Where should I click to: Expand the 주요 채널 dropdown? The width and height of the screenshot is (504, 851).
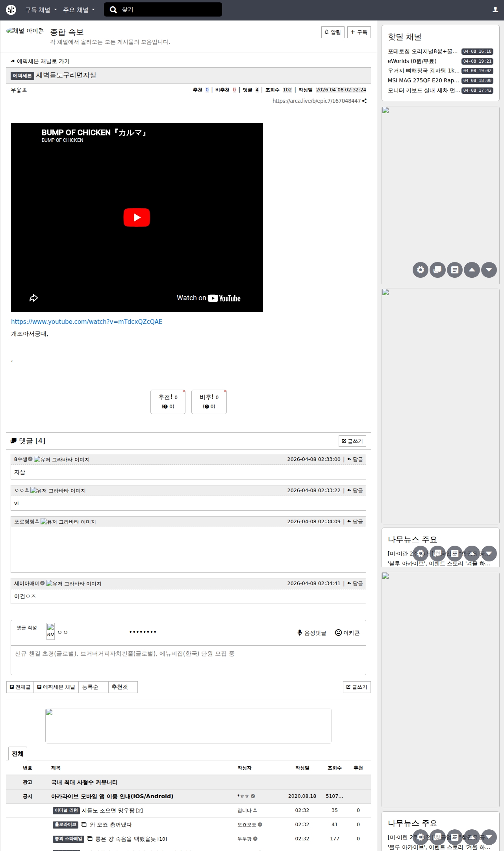(79, 10)
